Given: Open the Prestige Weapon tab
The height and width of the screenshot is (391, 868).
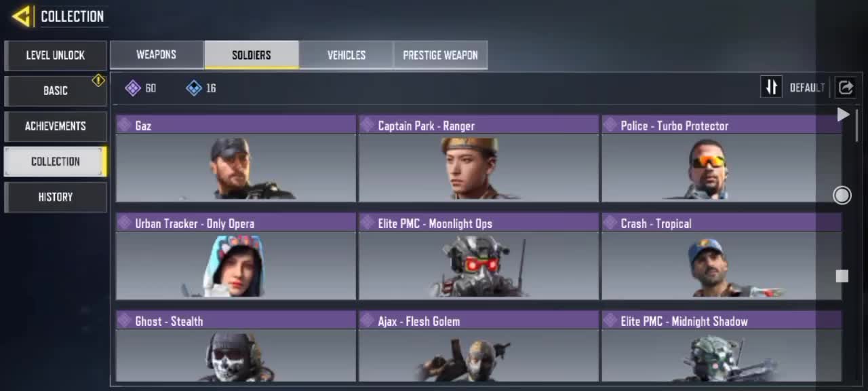Looking at the screenshot, I should pyautogui.click(x=441, y=55).
